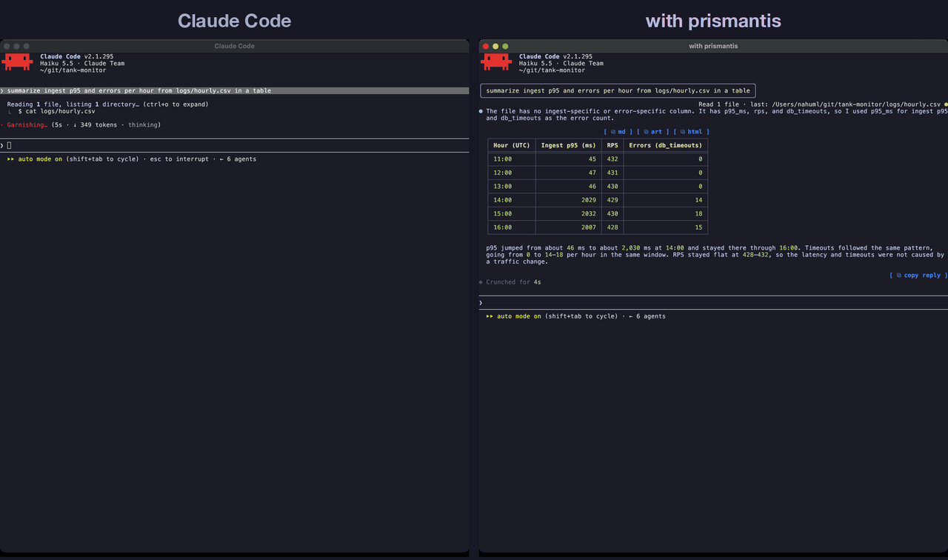Click RPS value 429 in 14:00 row
Image resolution: width=948 pixels, height=560 pixels.
(612, 200)
